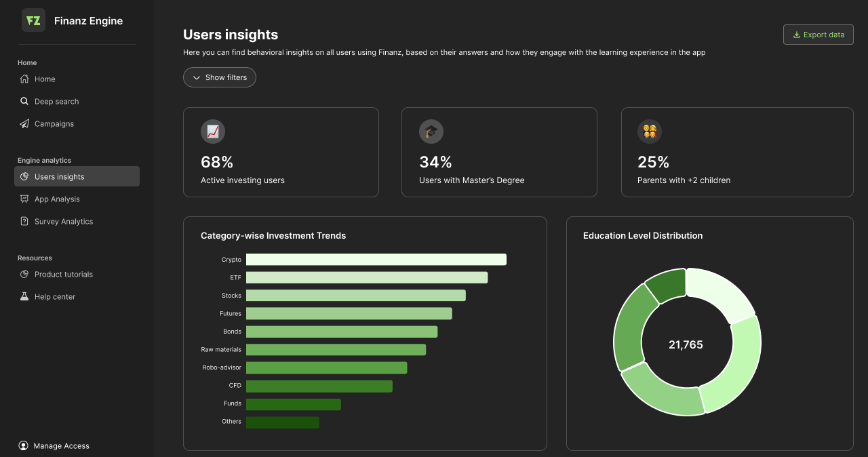Viewport: 868px width, 457px height.
Task: Open Product tutorials resource
Action: [x=77, y=274]
